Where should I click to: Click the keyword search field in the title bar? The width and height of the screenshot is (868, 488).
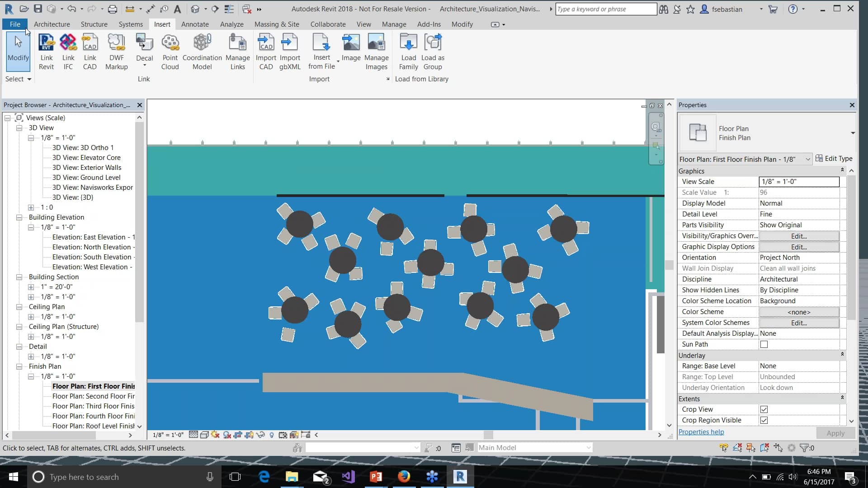[x=606, y=9]
